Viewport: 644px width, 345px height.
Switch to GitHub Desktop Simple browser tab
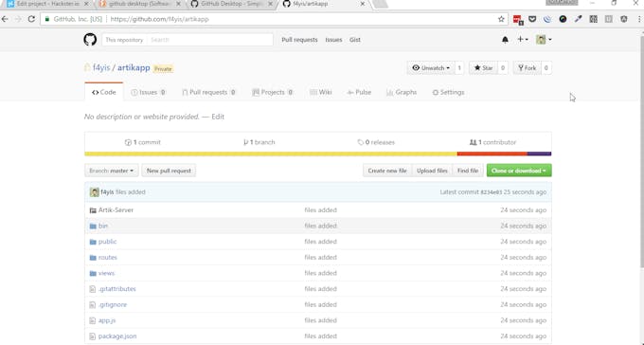(x=232, y=4)
